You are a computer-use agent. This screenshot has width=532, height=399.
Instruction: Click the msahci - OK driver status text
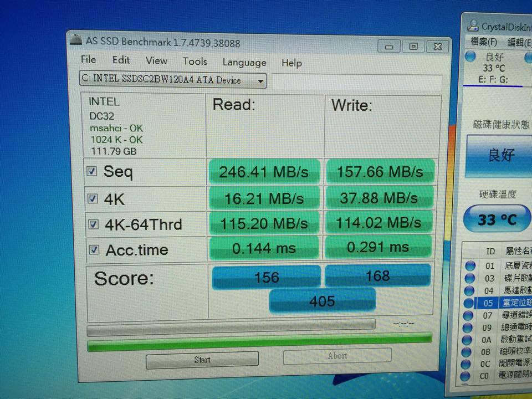pyautogui.click(x=116, y=128)
